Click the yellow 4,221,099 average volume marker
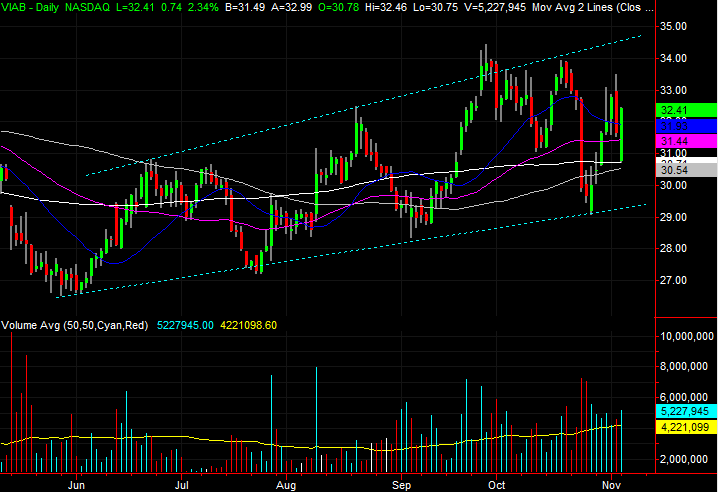The height and width of the screenshot is (492, 718). click(x=686, y=427)
